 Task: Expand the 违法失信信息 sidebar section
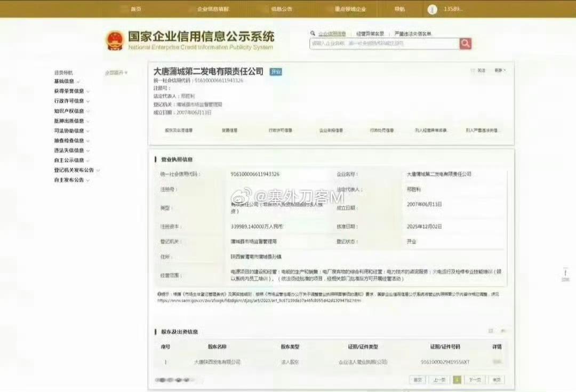[71, 150]
